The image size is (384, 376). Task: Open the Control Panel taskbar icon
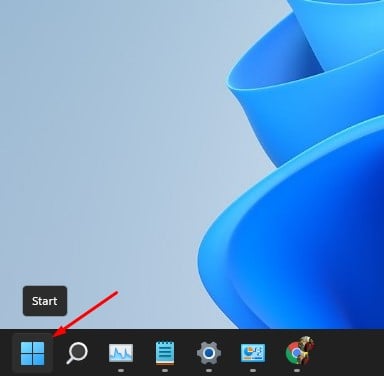(253, 353)
